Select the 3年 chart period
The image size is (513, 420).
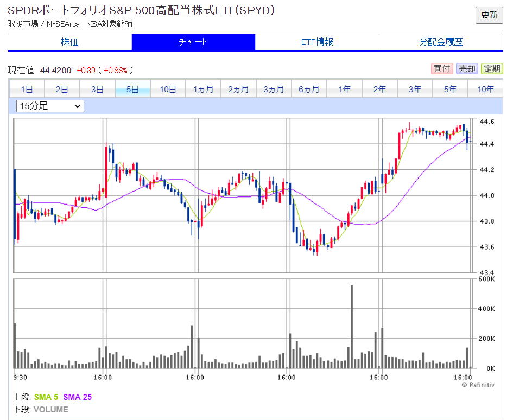(x=415, y=89)
